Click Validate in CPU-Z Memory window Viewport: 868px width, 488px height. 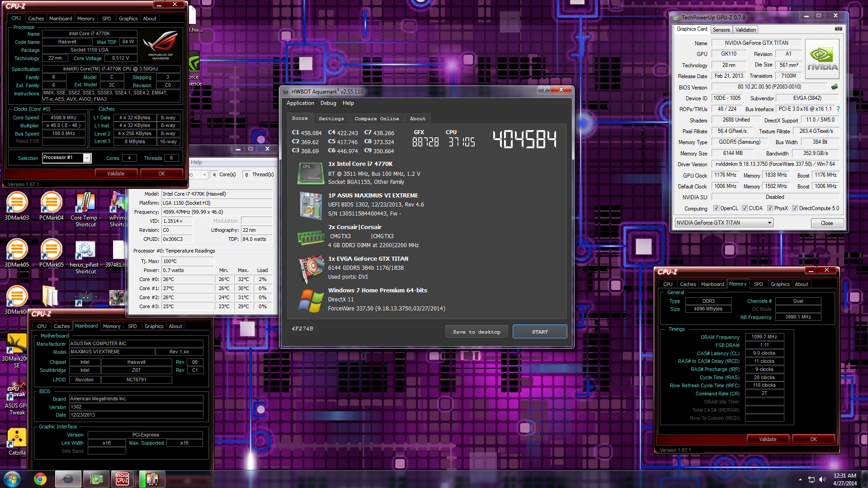[768, 439]
